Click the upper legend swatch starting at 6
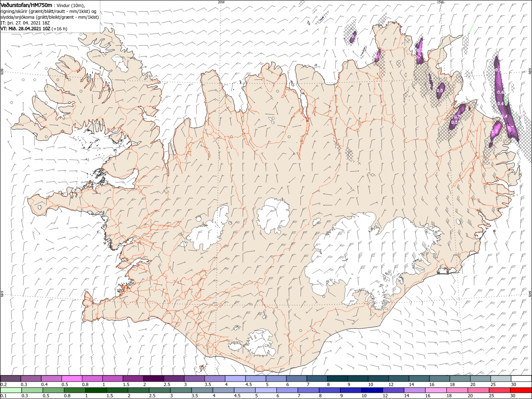 (x=296, y=379)
